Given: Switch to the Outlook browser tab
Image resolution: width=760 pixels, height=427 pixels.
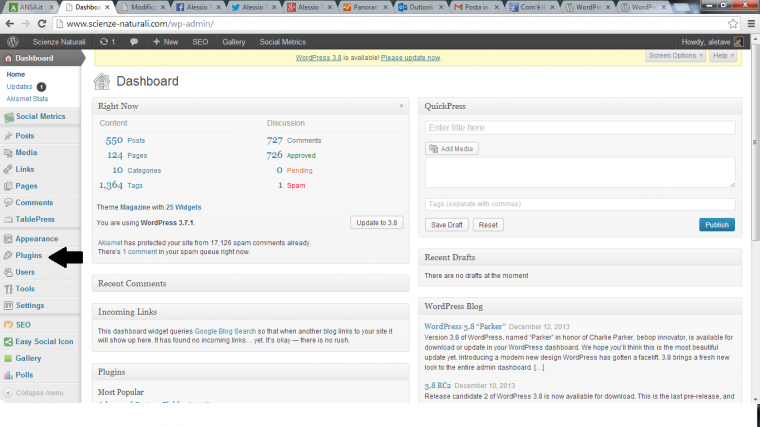Looking at the screenshot, I should point(421,7).
